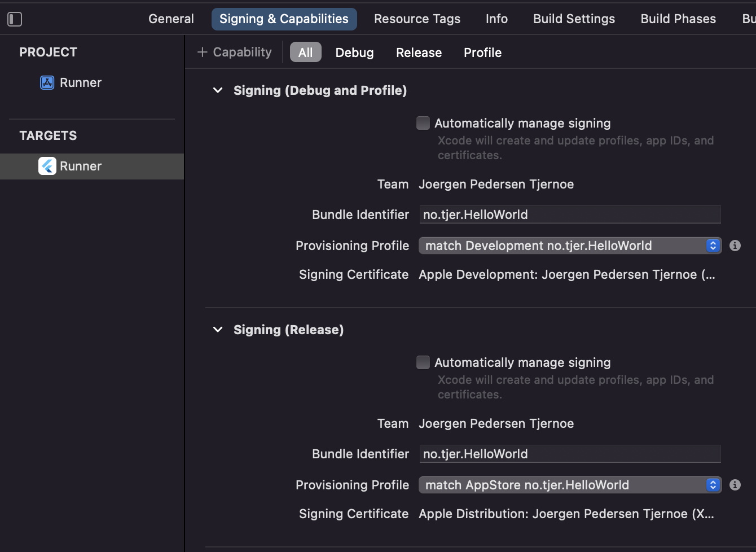This screenshot has height=552, width=756.
Task: Switch to the General tab
Action: [171, 19]
